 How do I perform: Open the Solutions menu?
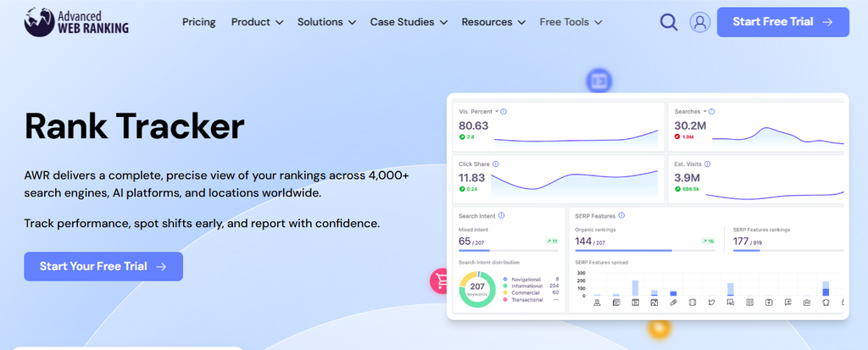click(x=327, y=22)
